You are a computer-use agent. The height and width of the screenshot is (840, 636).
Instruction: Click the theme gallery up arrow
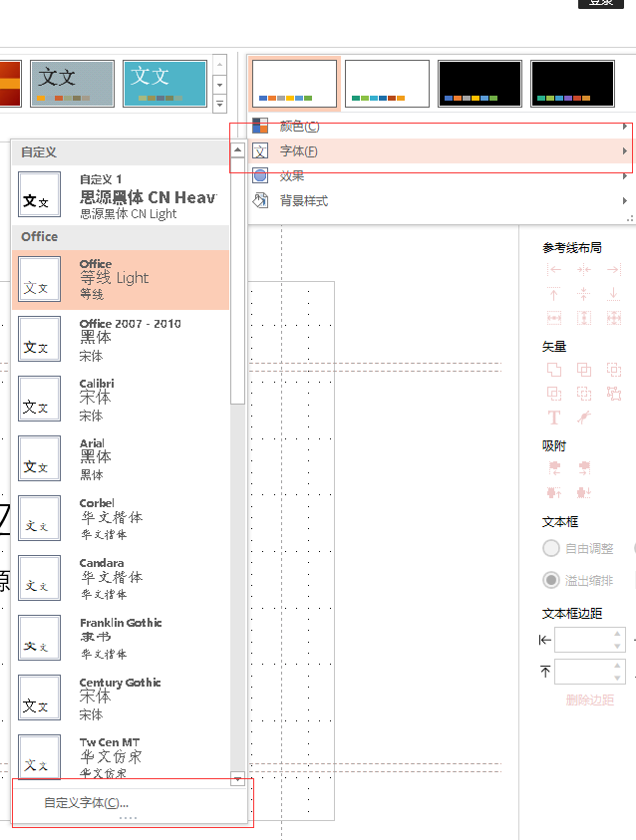219,65
